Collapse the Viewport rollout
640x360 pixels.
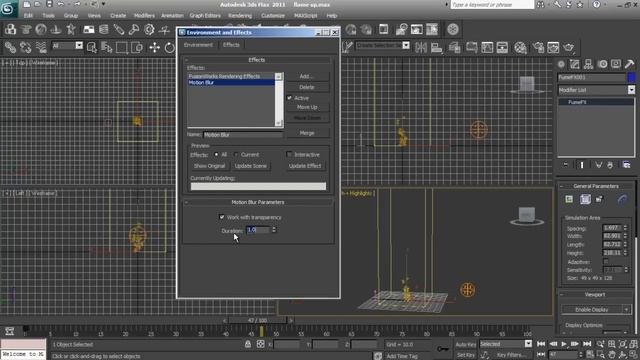point(596,294)
